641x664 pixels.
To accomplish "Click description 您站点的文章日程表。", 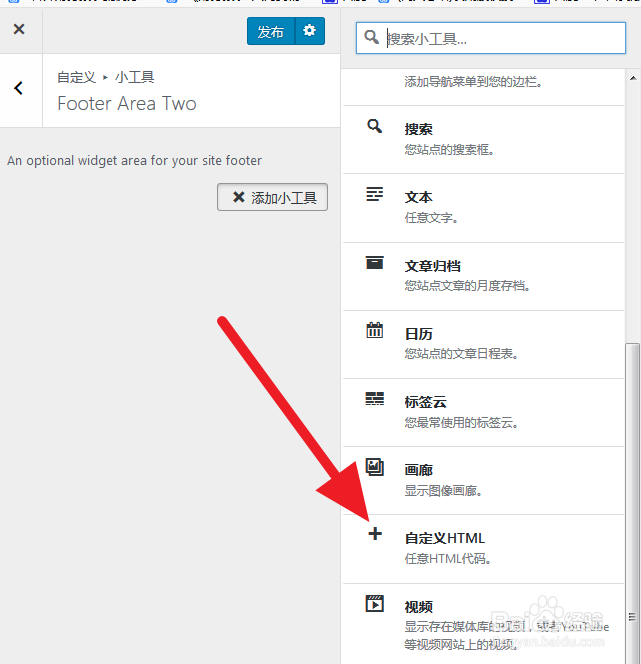I will click(x=461, y=354).
